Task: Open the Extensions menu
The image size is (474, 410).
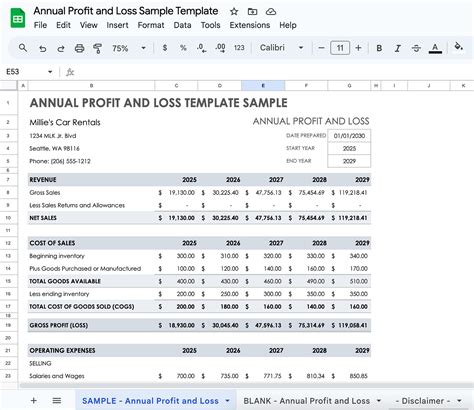Action: pos(250,25)
